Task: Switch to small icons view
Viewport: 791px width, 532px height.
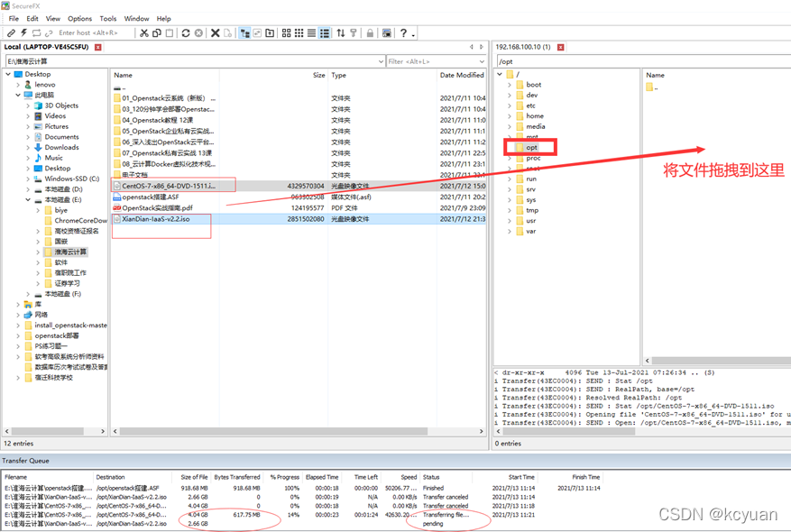Action: [299, 32]
